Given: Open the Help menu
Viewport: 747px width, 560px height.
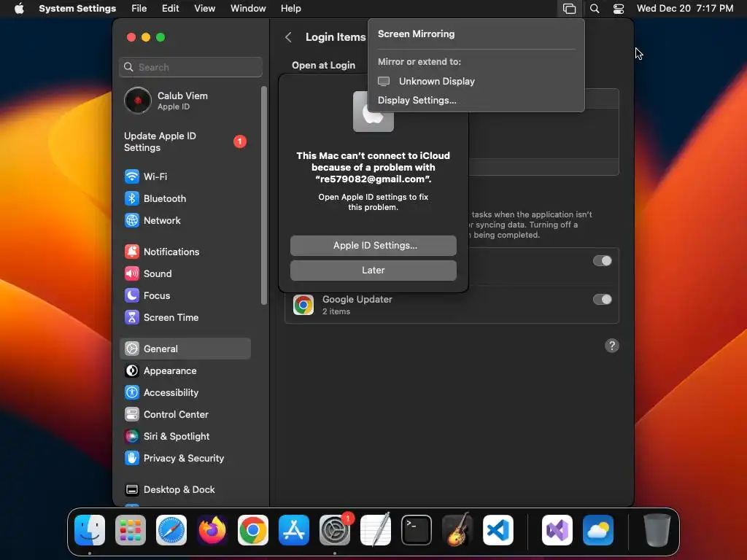Looking at the screenshot, I should [x=290, y=9].
